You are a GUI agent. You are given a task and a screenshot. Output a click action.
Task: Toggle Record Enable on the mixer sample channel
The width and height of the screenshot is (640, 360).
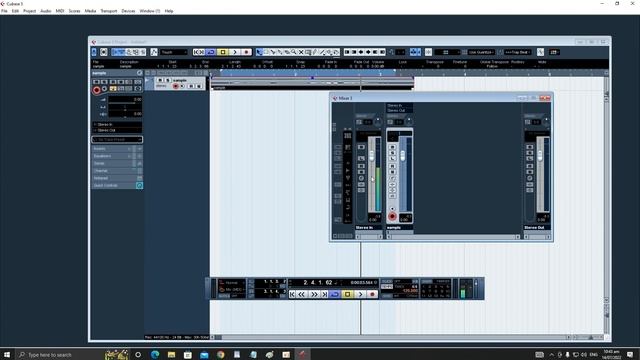(x=392, y=216)
